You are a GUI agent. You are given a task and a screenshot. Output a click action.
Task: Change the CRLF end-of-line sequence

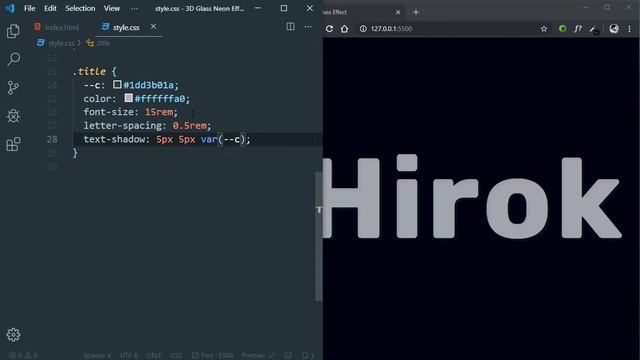[154, 356]
